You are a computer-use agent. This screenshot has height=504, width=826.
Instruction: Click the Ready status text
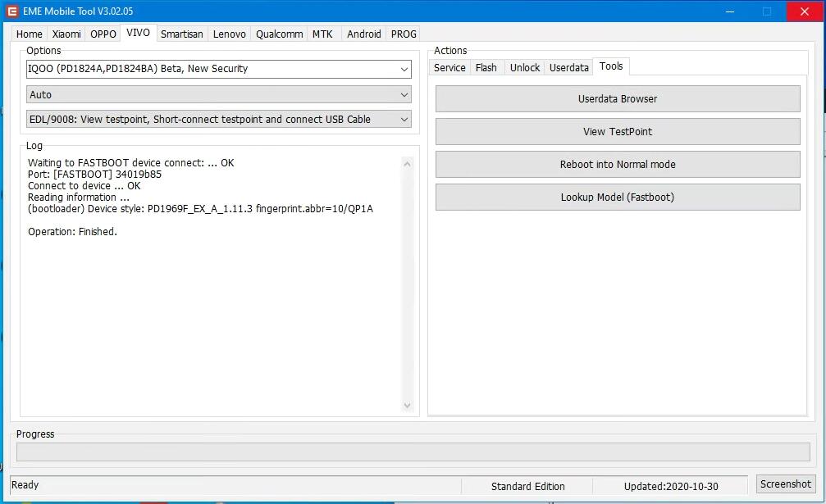click(25, 484)
